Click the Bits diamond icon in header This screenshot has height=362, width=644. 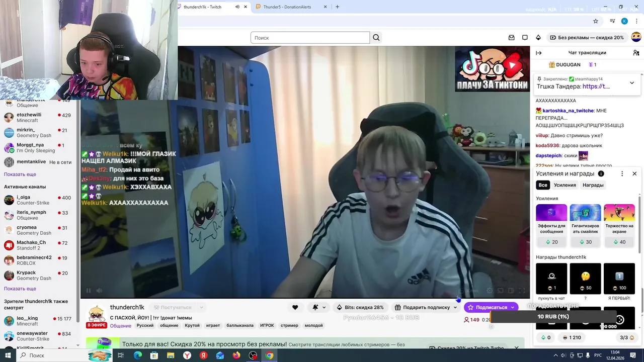(x=538, y=38)
